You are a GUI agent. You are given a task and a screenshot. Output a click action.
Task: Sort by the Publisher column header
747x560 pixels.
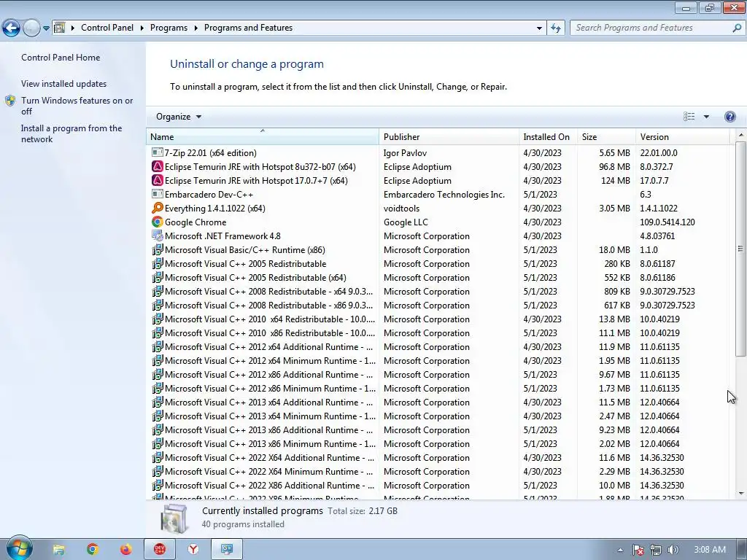pyautogui.click(x=449, y=136)
